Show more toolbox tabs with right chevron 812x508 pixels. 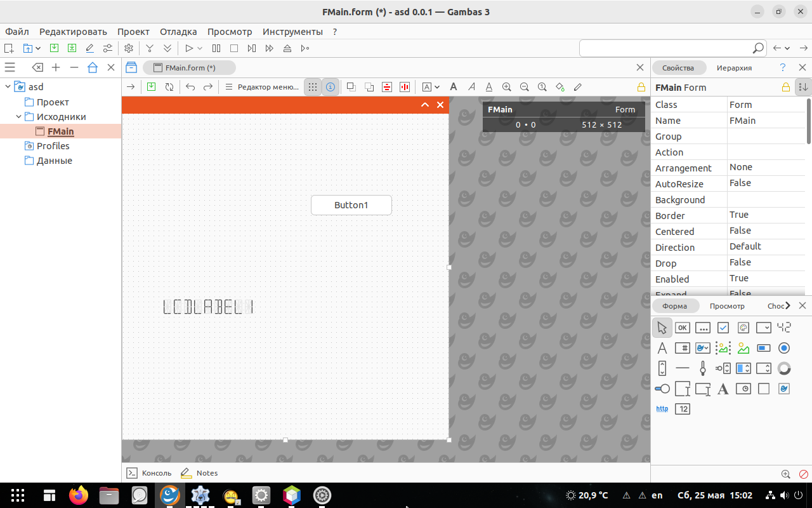[787, 305]
